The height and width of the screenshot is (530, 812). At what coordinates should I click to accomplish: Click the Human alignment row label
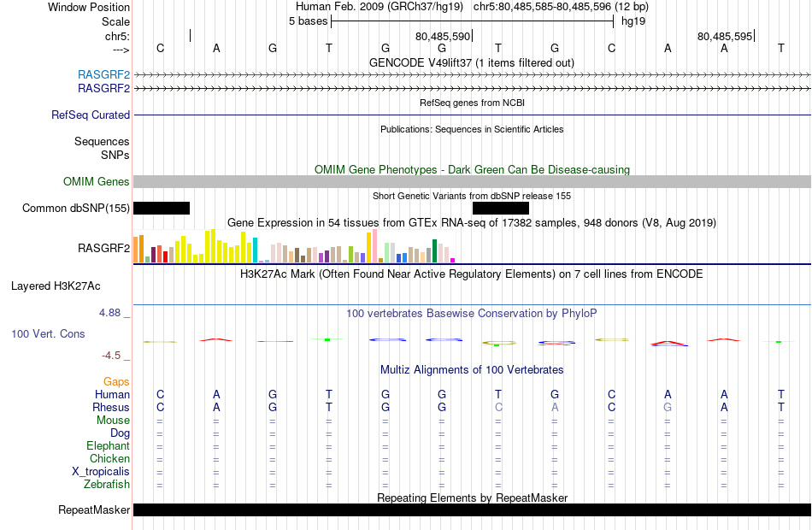pyautogui.click(x=112, y=395)
